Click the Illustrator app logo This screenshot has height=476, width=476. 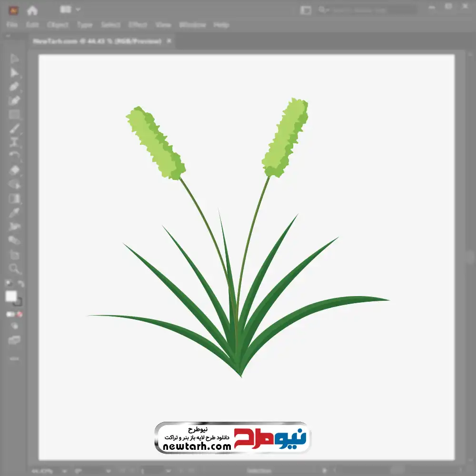tap(13, 10)
